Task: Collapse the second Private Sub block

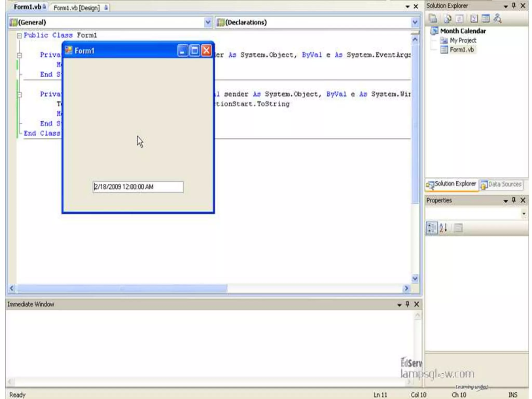Action: pyautogui.click(x=19, y=95)
